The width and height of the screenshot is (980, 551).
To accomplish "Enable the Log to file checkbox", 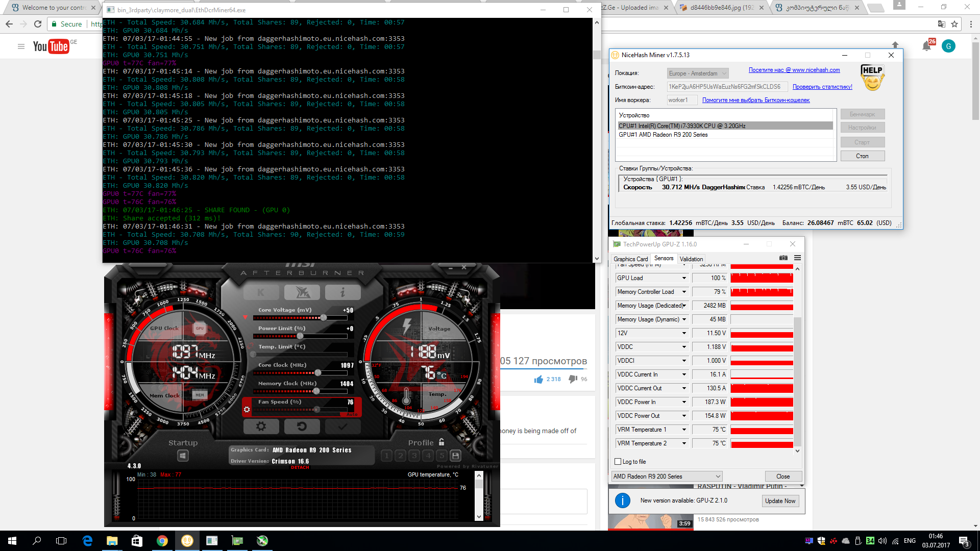I will 618,462.
